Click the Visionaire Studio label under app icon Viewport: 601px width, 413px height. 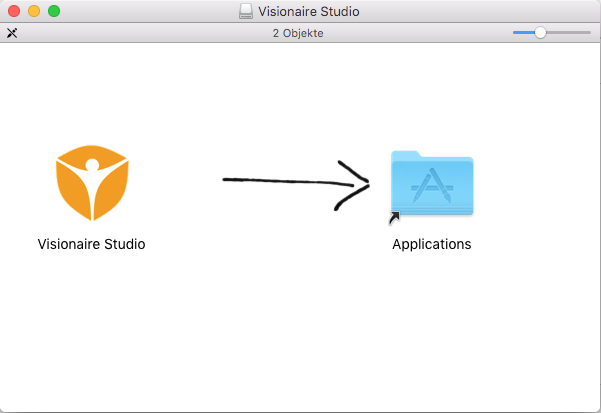[91, 244]
